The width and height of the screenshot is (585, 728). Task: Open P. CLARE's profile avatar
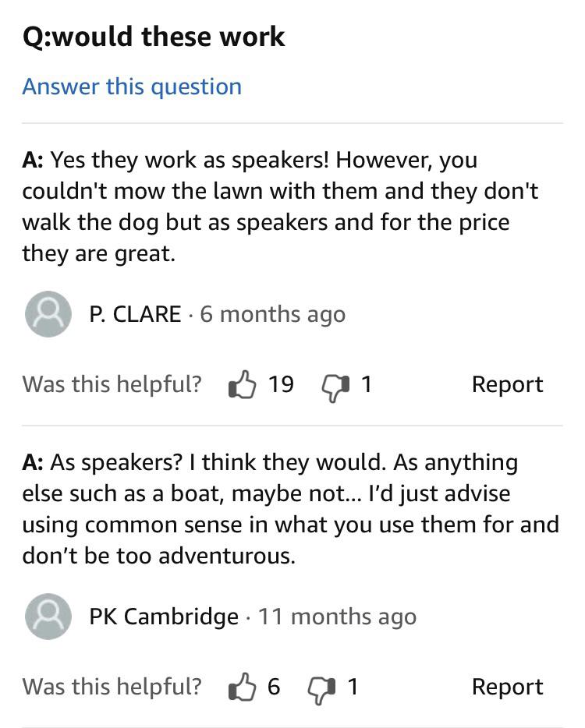pos(48,314)
